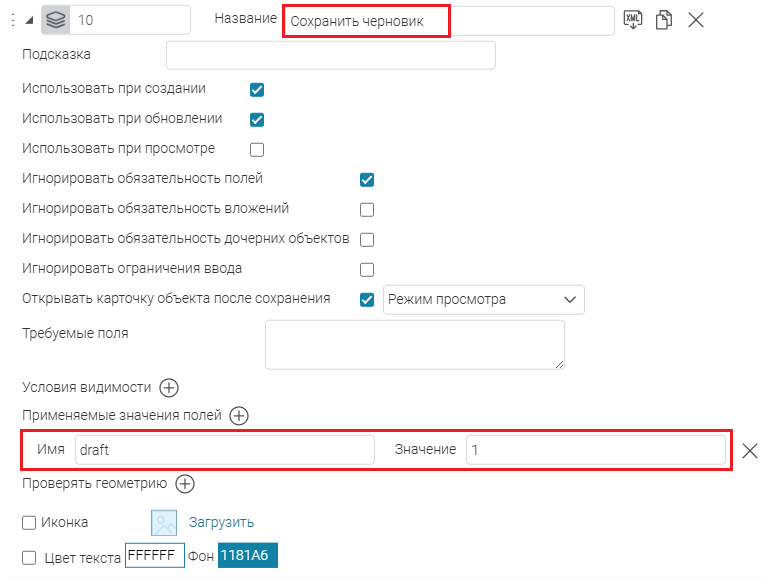This screenshot has height=578, width=770.
Task: Click the copy document icon
Action: point(663,20)
